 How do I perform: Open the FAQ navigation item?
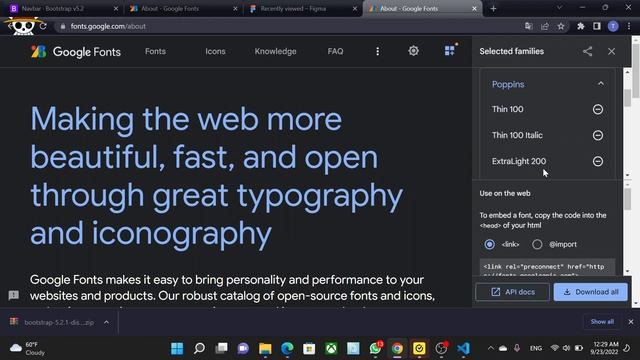pos(335,51)
